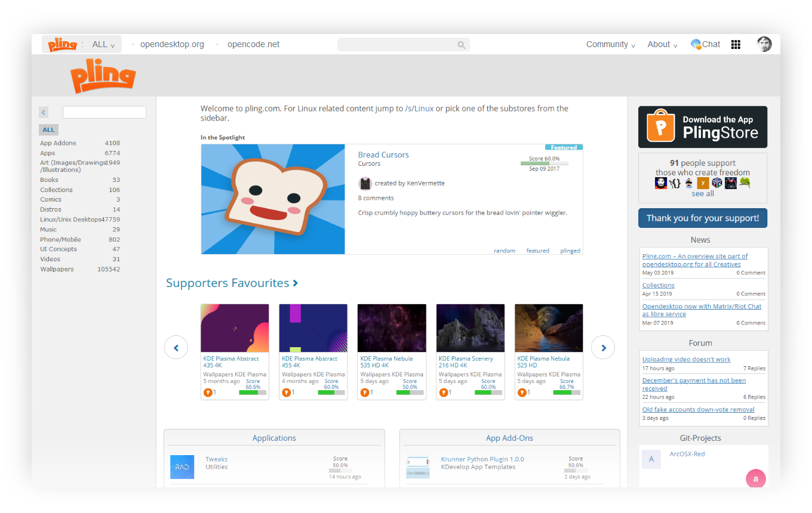Open the ALL store dropdown
Screen dimensions: 812x513
tap(103, 44)
